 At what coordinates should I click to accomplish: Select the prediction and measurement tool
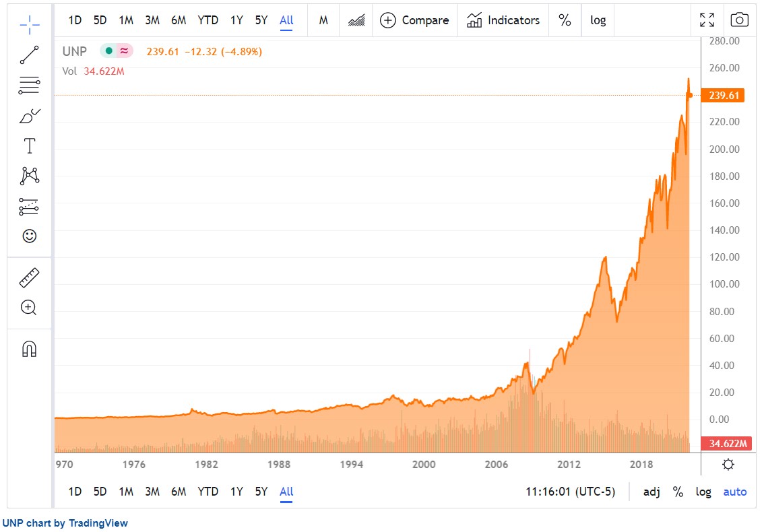(x=29, y=207)
